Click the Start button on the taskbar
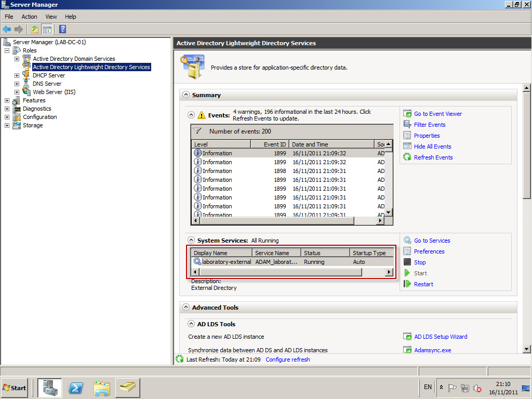Screen dimensions: 532x399 [x=15, y=388]
